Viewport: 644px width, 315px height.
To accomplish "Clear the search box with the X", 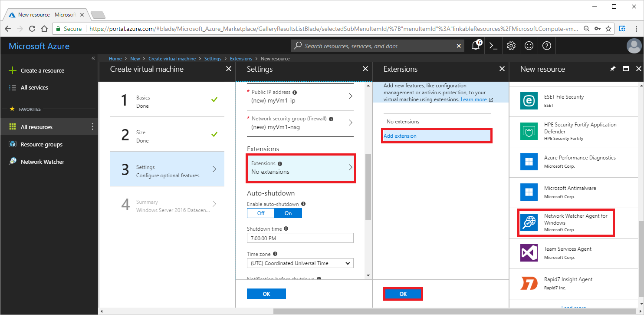I will [459, 46].
